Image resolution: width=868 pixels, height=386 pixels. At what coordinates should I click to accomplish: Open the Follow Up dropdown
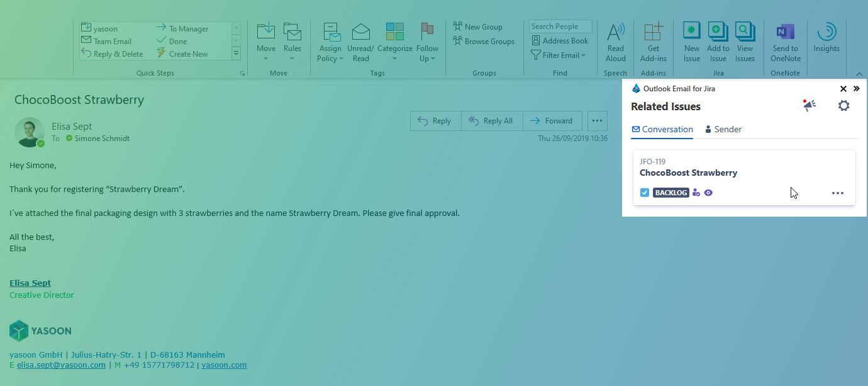click(x=427, y=42)
